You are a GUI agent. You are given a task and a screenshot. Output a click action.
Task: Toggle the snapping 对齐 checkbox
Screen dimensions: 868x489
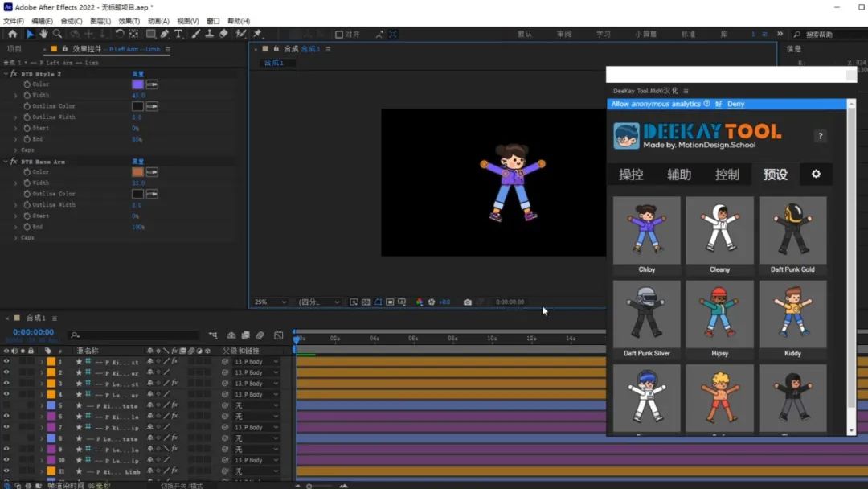click(x=339, y=35)
